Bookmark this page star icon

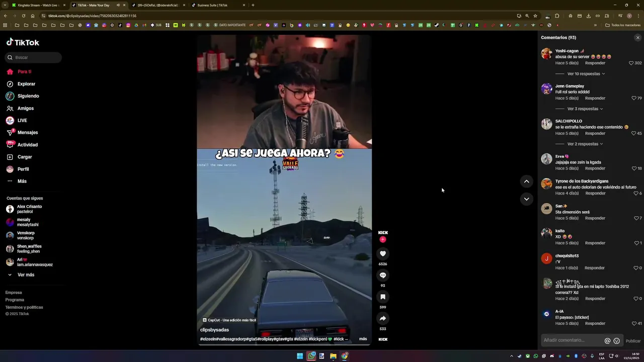point(535,16)
